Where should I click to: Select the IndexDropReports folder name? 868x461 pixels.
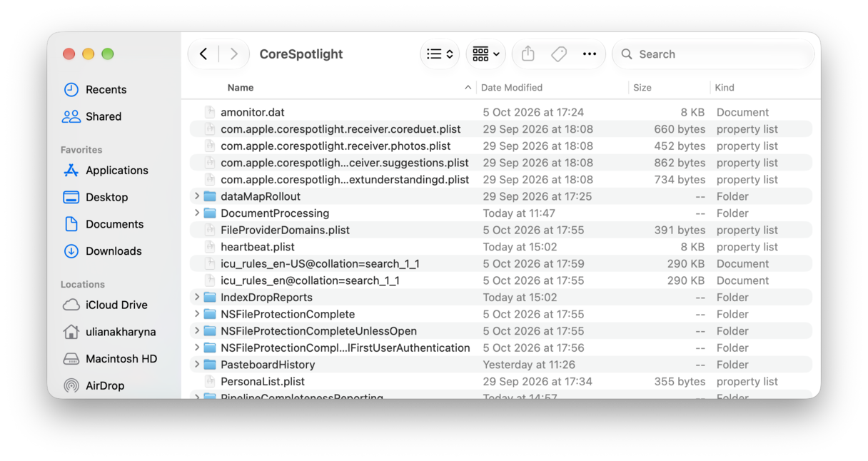[266, 298]
